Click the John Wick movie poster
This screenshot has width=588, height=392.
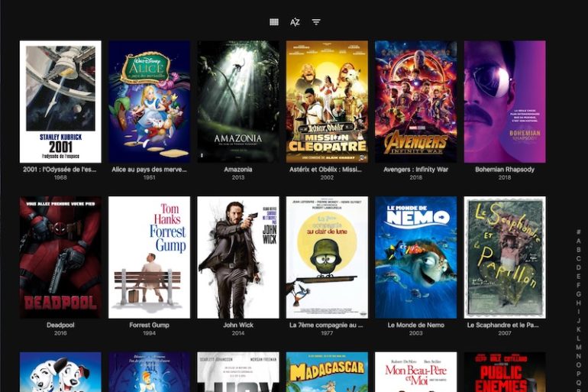tap(238, 257)
